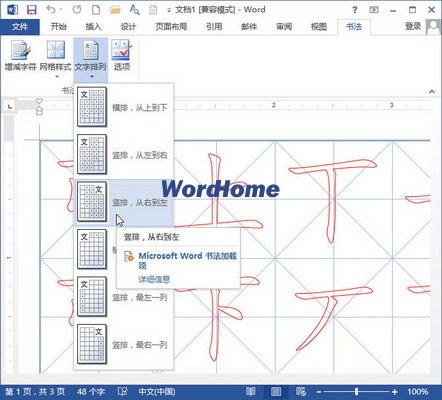The height and width of the screenshot is (400, 442).
Task: Click the page count 第1页，共3页 in status bar
Action: [35, 392]
